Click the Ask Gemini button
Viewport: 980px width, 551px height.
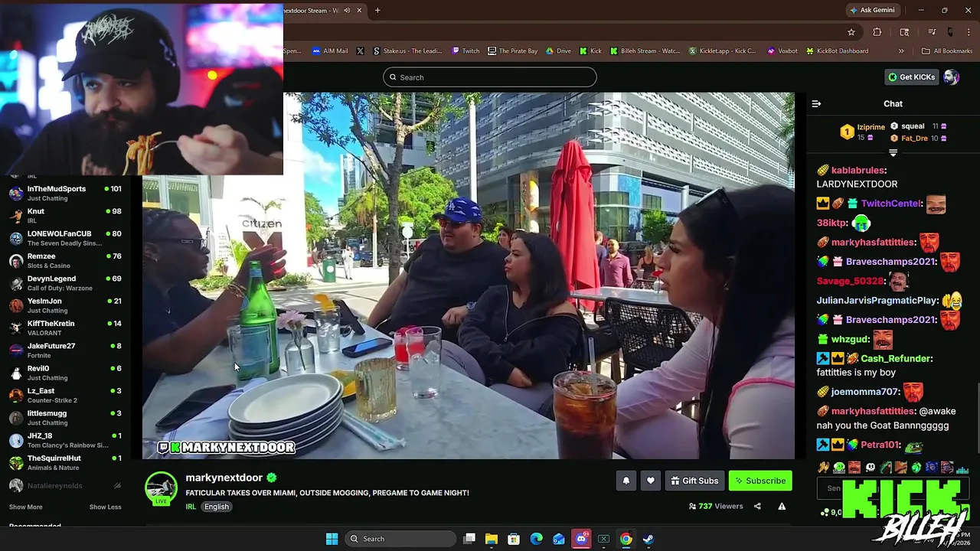(872, 10)
